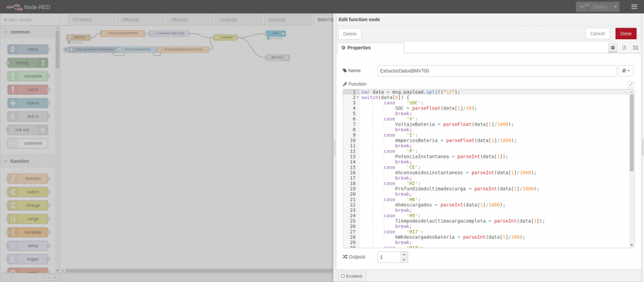Expand all palette categories using the down arrows
The width and height of the screenshot is (644, 282).
pos(55,278)
